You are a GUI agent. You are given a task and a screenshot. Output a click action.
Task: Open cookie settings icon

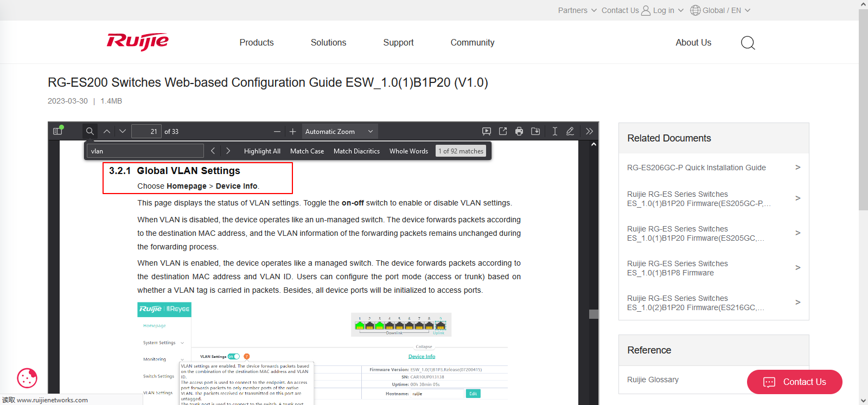[27, 378]
